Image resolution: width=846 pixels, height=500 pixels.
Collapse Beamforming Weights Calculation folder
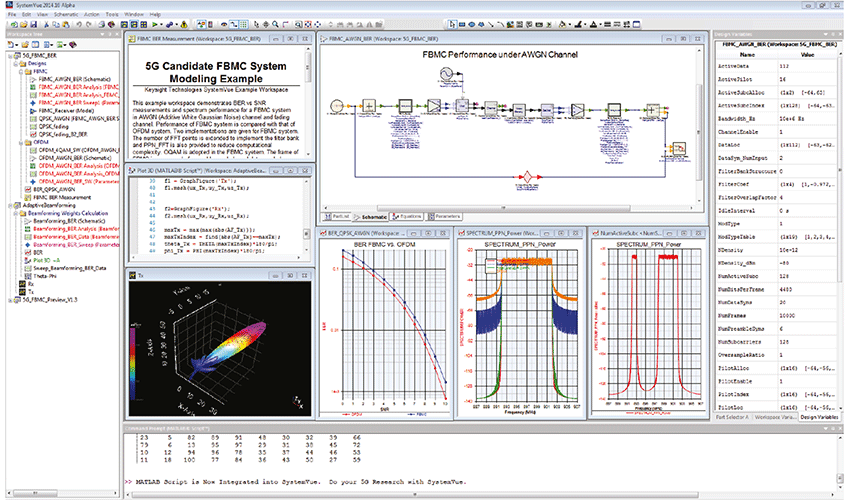[x=16, y=214]
